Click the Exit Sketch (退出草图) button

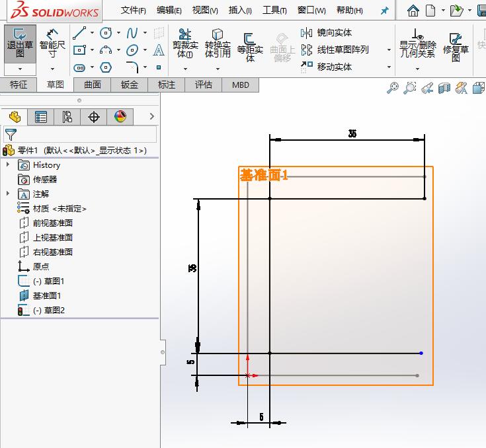[20, 44]
